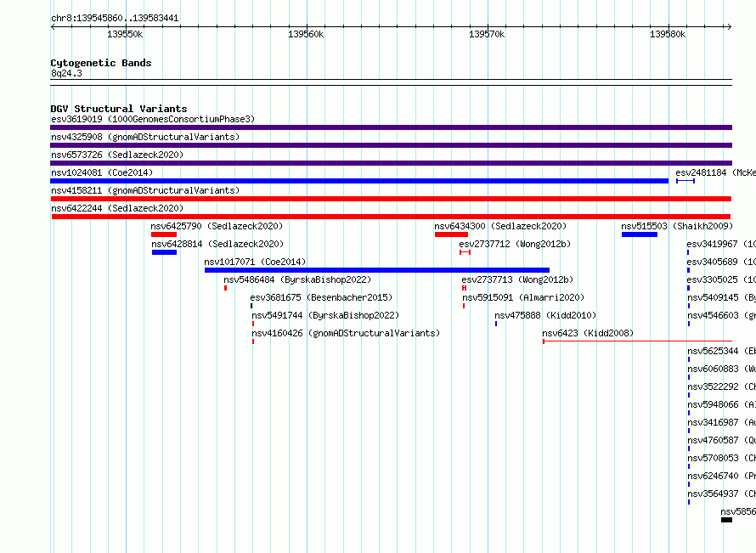Click the 8q24.3 band label

point(66,73)
